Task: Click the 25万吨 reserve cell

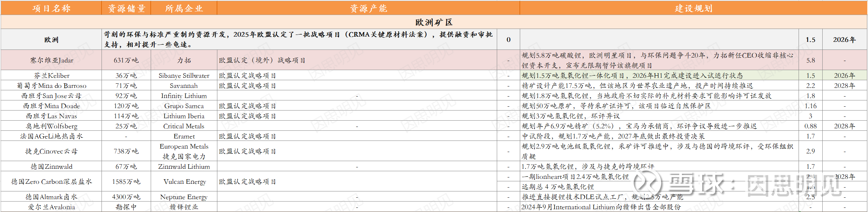Action: tap(126, 126)
